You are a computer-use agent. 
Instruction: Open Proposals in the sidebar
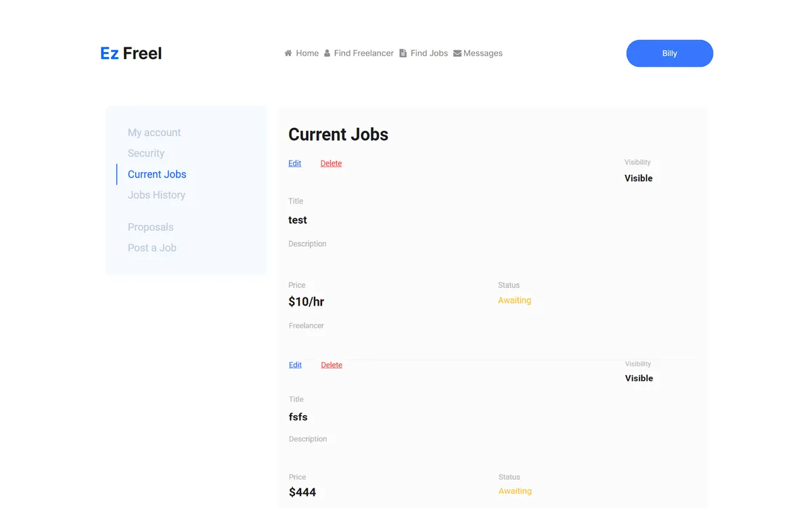150,227
